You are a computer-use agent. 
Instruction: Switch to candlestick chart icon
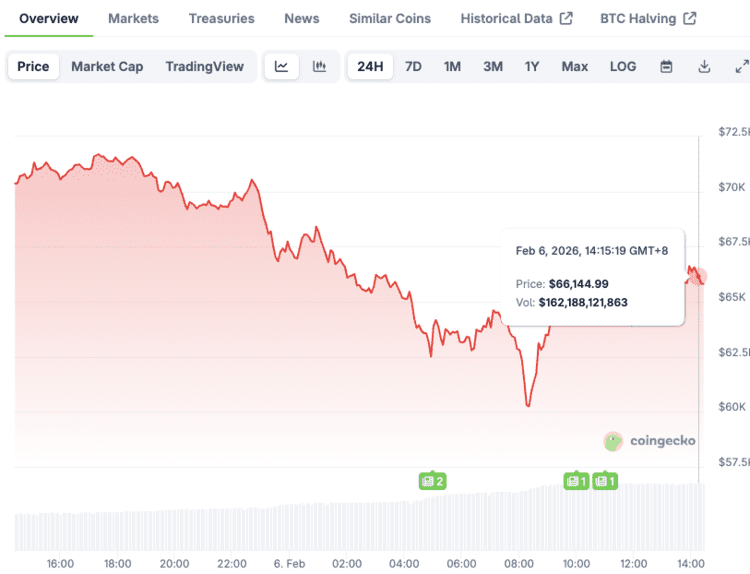tap(319, 67)
